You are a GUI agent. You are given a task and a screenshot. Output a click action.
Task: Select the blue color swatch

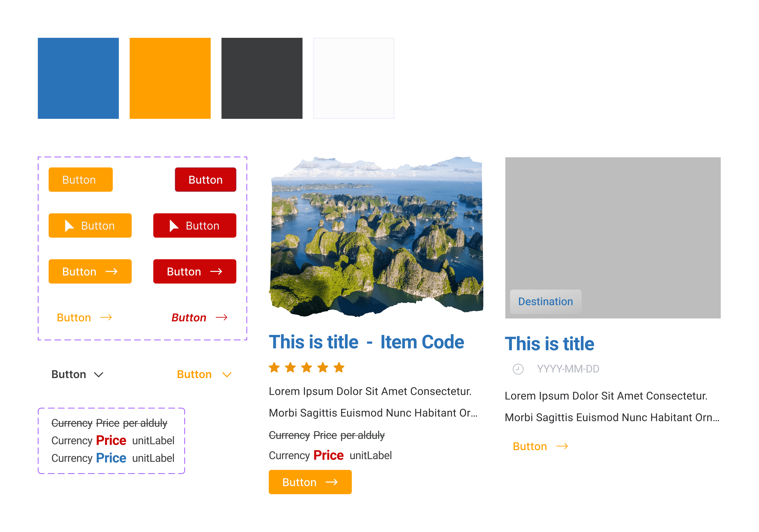pyautogui.click(x=78, y=78)
